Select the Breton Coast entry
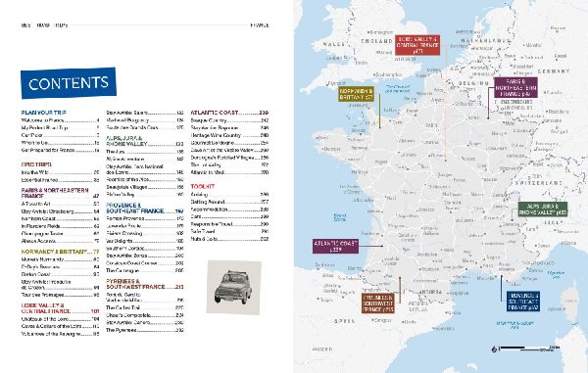Image resolution: width=588 pixels, height=373 pixels. point(61,274)
